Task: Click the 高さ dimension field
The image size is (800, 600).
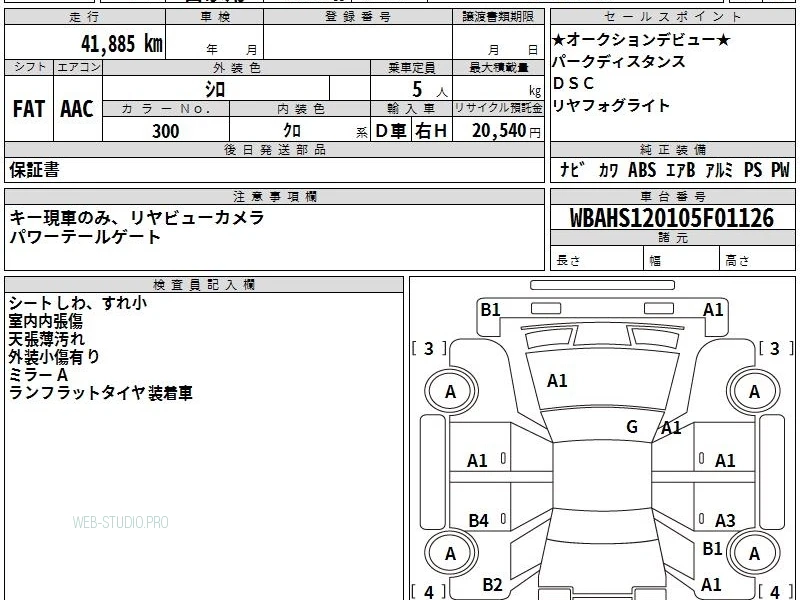Action: coord(758,260)
